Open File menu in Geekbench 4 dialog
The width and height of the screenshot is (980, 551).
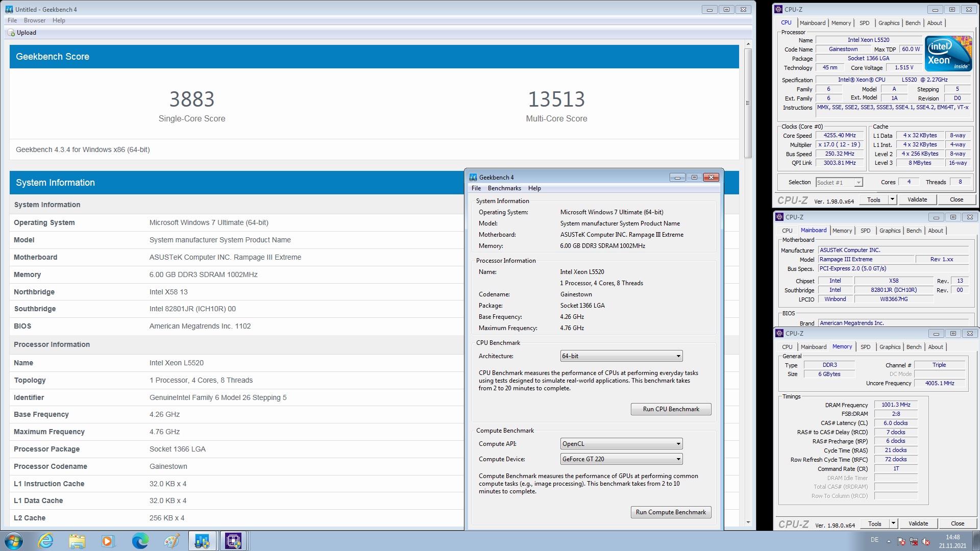click(x=476, y=188)
